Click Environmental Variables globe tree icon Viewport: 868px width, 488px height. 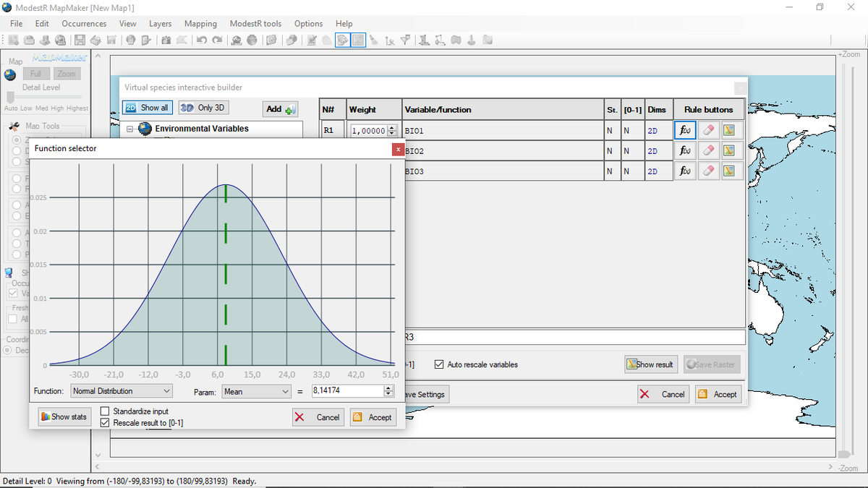pyautogui.click(x=145, y=129)
